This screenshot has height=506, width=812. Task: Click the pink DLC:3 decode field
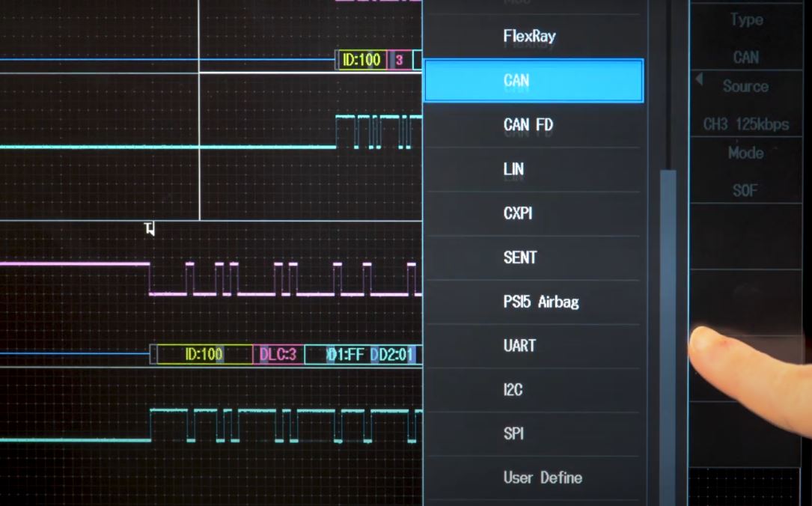[278, 355]
